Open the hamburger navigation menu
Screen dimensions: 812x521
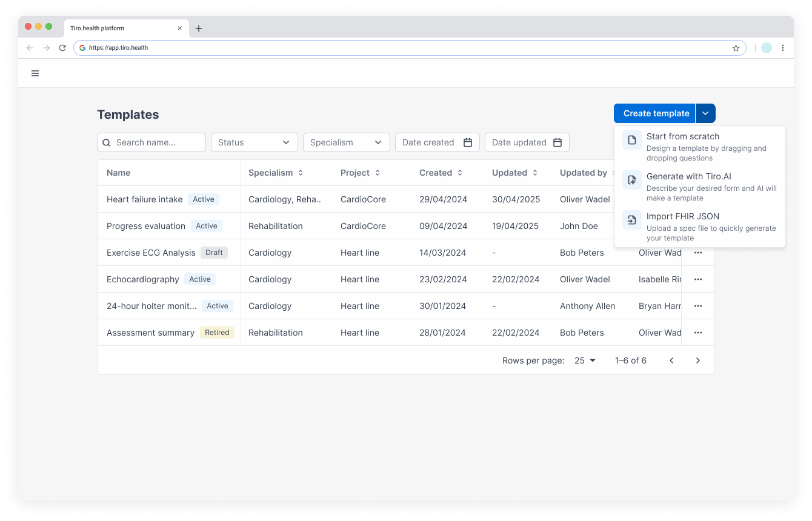(x=35, y=73)
